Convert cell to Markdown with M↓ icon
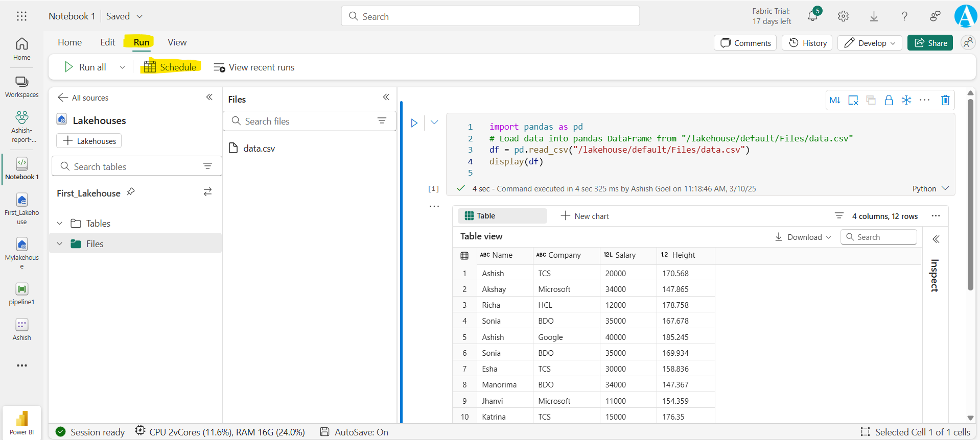Image resolution: width=980 pixels, height=440 pixels. pyautogui.click(x=835, y=100)
